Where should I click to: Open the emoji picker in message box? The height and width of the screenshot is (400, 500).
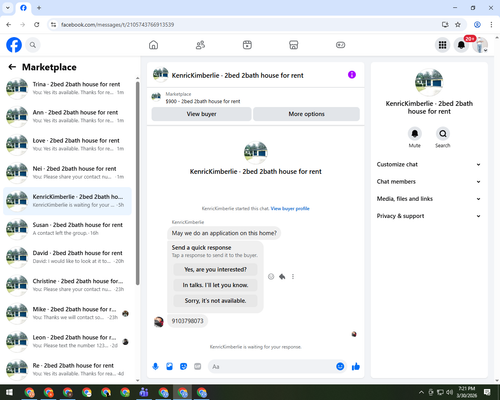(340, 366)
